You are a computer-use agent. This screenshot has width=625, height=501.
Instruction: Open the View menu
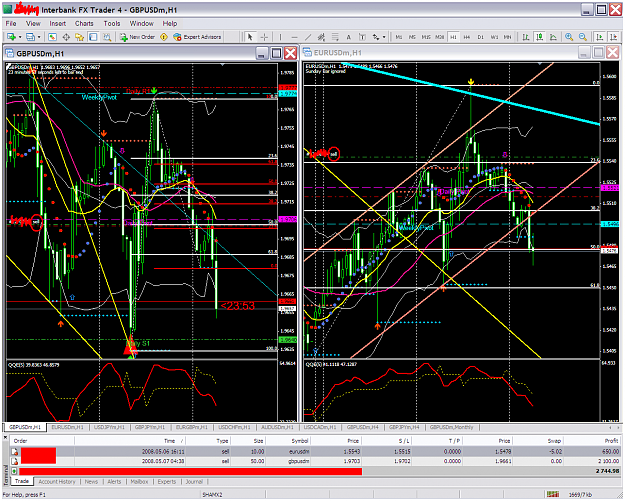coord(33,24)
